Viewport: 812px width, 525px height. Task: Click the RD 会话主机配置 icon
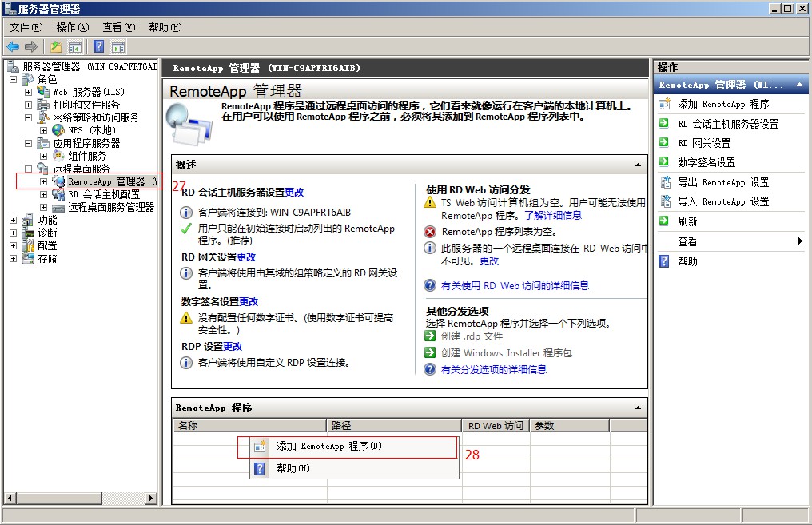(58, 194)
